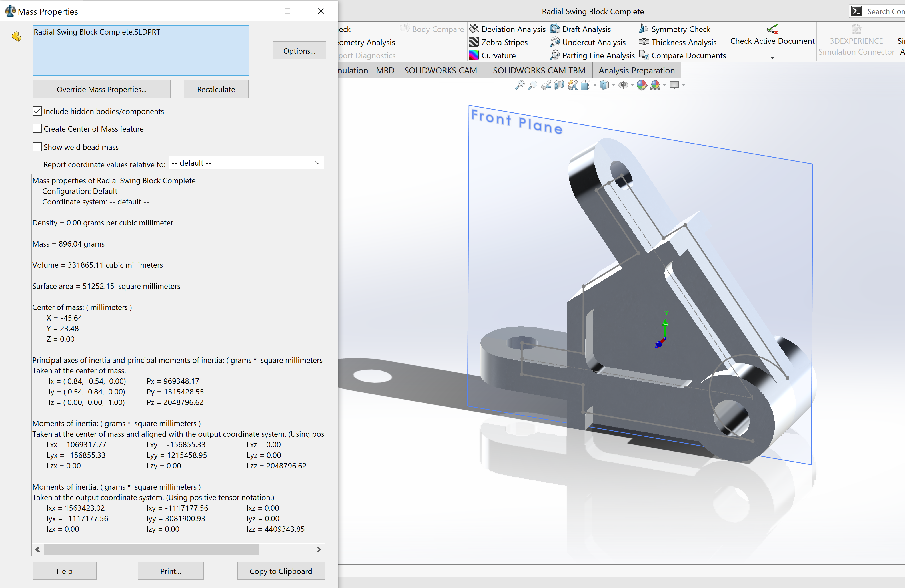Open the Edit Appearance color ball

[642, 85]
